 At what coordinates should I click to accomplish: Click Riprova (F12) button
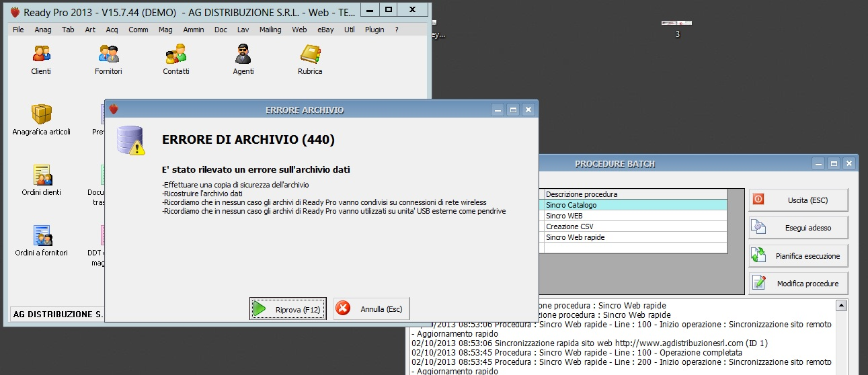[288, 309]
